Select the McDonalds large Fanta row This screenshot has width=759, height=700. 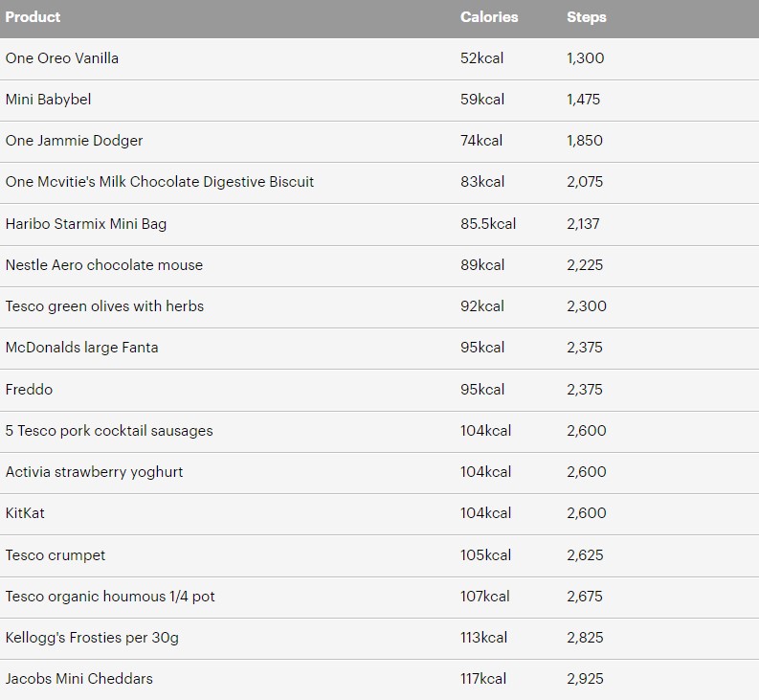(x=379, y=349)
